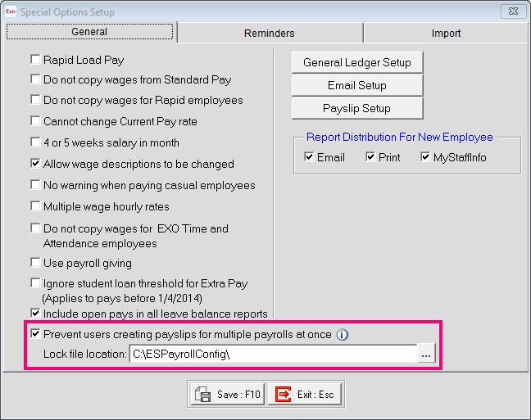Click the ellipsis browse button for lock file
The width and height of the screenshot is (531, 420).
[x=426, y=355]
